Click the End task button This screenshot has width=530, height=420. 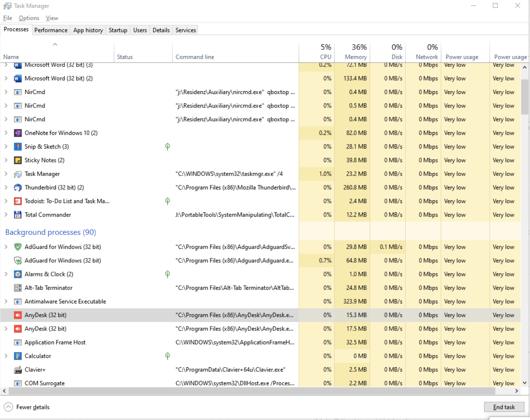pyautogui.click(x=504, y=407)
